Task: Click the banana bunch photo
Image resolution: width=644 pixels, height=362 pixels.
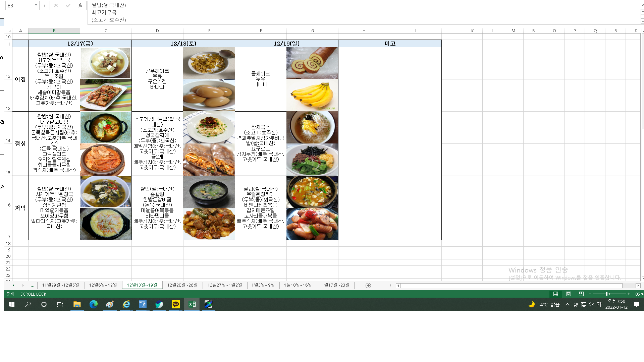Action: pos(312,95)
